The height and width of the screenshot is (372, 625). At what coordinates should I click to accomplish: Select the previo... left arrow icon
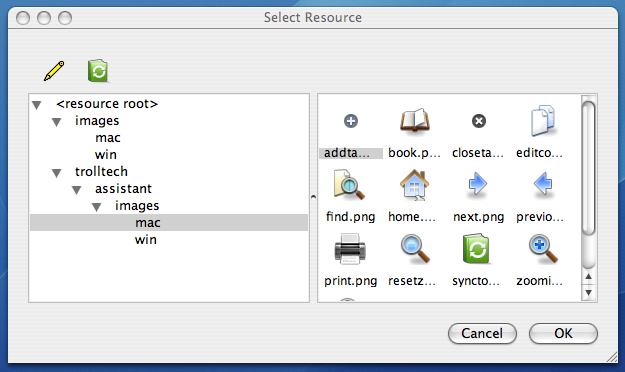[543, 184]
